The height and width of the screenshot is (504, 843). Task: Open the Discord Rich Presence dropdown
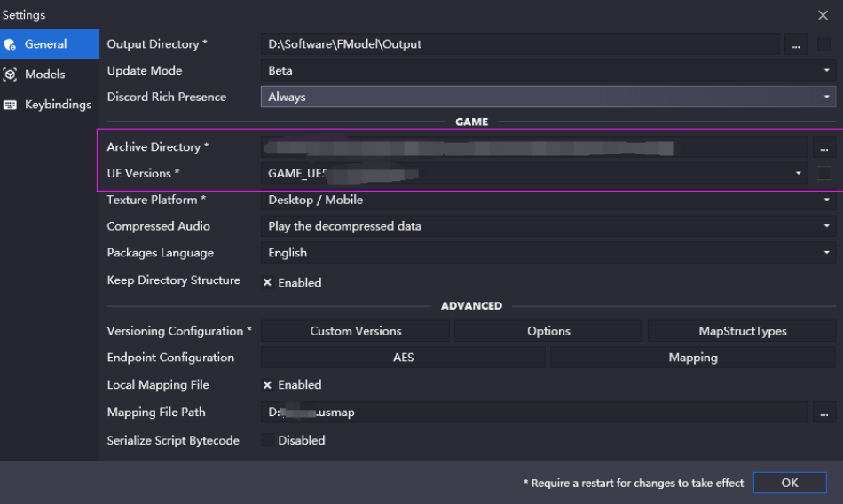(548, 97)
